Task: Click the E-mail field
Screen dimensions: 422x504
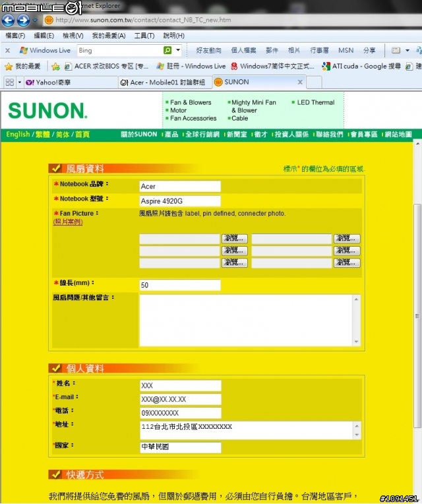Action: (x=181, y=399)
